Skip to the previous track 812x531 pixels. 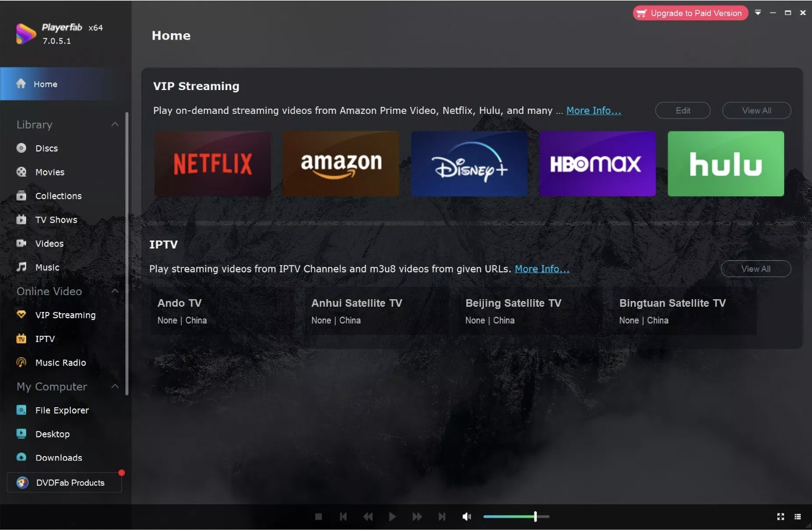click(x=343, y=516)
